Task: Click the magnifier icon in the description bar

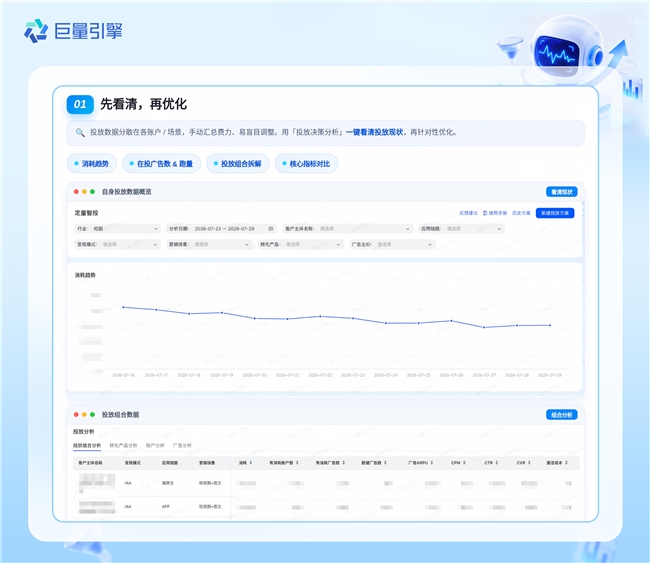Action: [80, 132]
